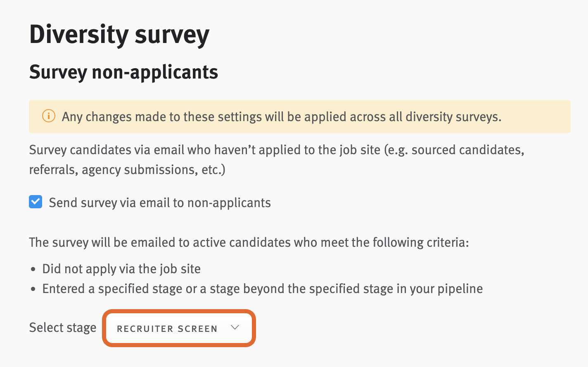Screen dimensions: 588x367
Task: Click the Survey non-applicants section title
Action: coord(123,72)
